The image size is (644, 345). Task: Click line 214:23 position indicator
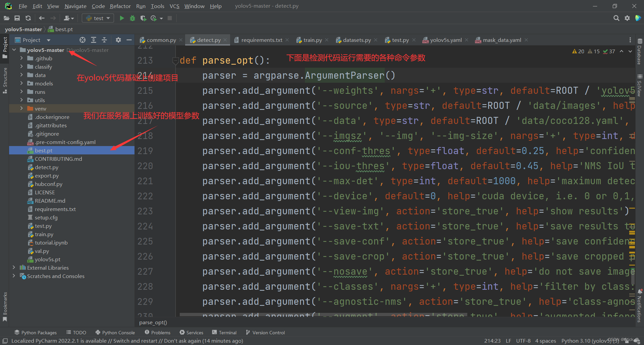pos(492,341)
